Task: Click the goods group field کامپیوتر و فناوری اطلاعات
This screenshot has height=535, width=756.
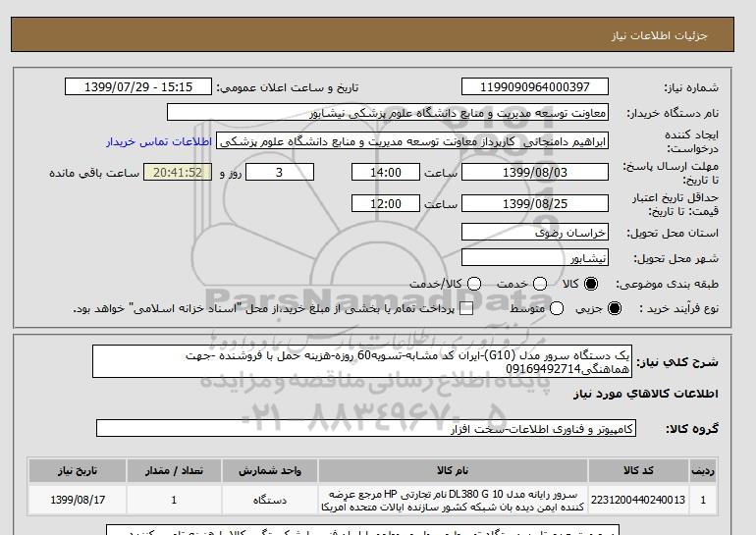Action: tap(366, 428)
